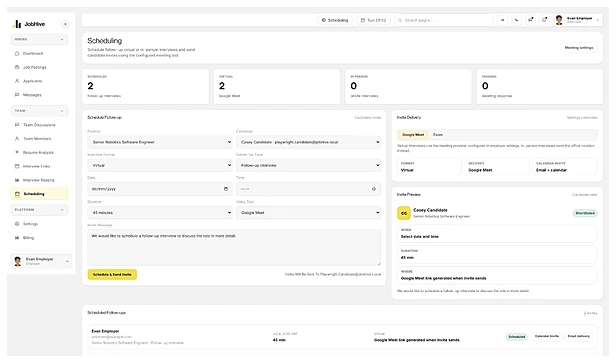Select Google Meet delivery option

(x=413, y=135)
